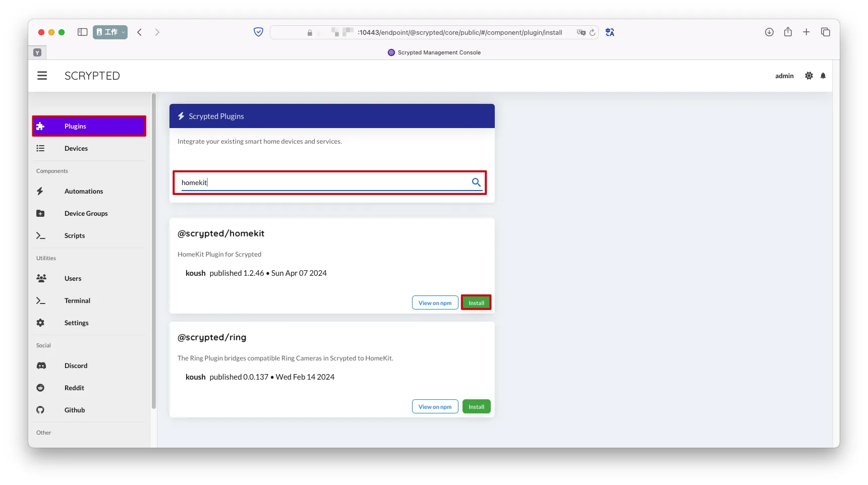Viewport: 868px width, 485px height.
Task: Click the Github logo icon
Action: tap(40, 410)
